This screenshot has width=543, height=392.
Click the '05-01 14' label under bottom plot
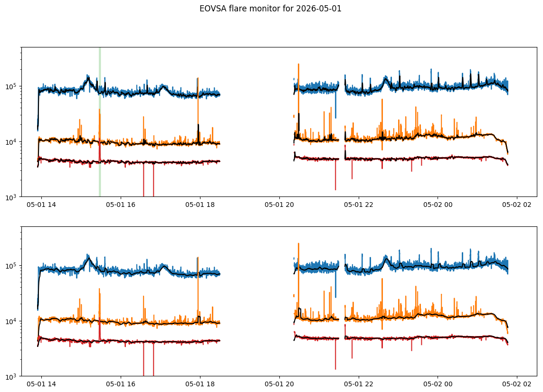pyautogui.click(x=41, y=384)
